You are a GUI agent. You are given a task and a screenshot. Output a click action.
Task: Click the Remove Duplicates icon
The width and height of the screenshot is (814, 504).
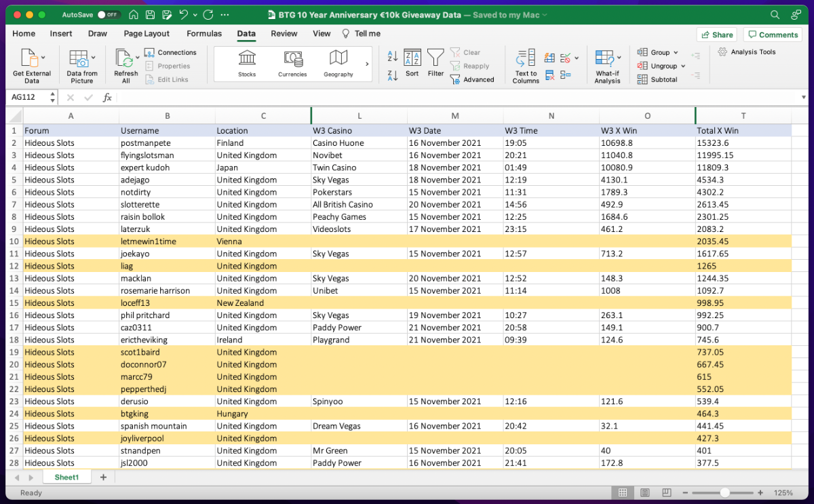(x=549, y=75)
